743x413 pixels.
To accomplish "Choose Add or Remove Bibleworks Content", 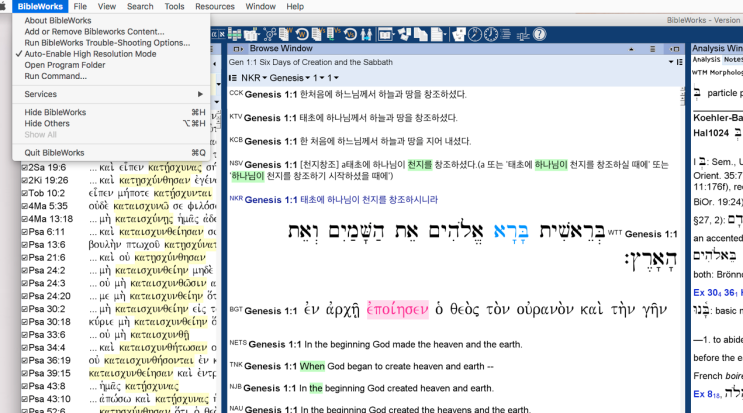I will [94, 32].
